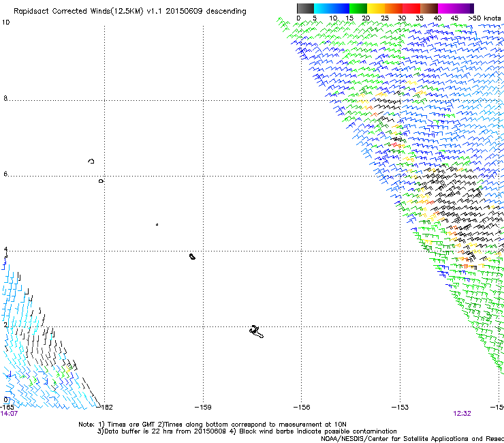The image size is (504, 443).
Task: Click the purple time stamp '14:07'
Action: click(x=9, y=414)
